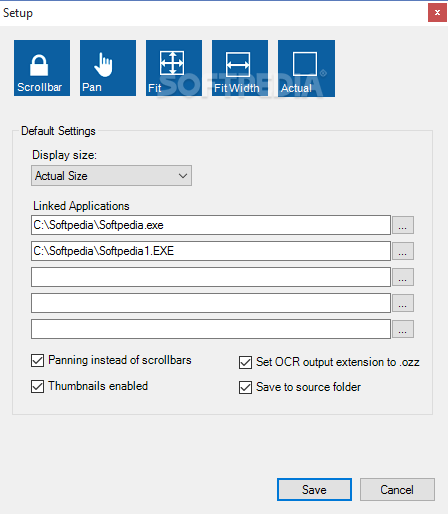Browse for the fourth linked application

(403, 303)
